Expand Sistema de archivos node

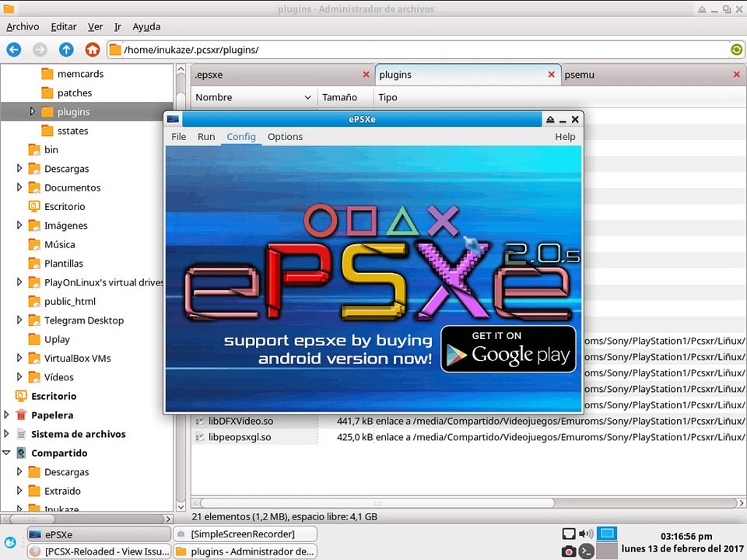6,434
